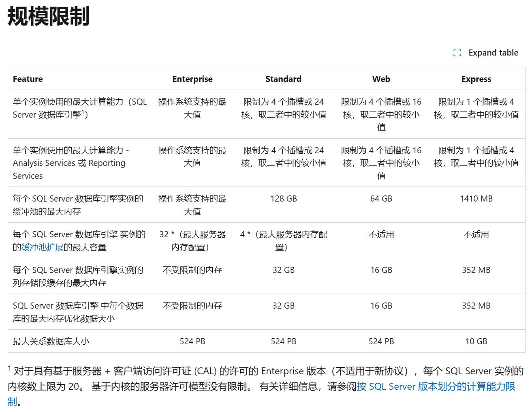
Task: Click the 64 GB cell
Action: tap(381, 199)
